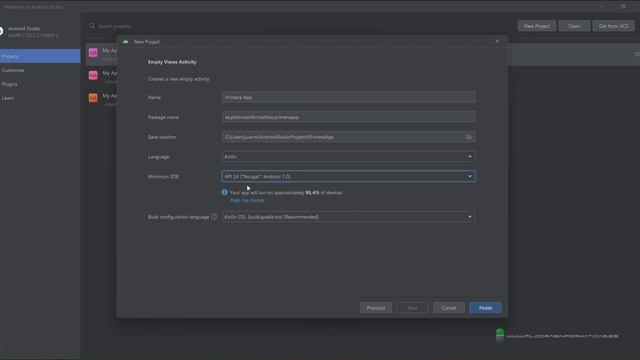Expand the Language dropdown
The width and height of the screenshot is (640, 360).
348,157
